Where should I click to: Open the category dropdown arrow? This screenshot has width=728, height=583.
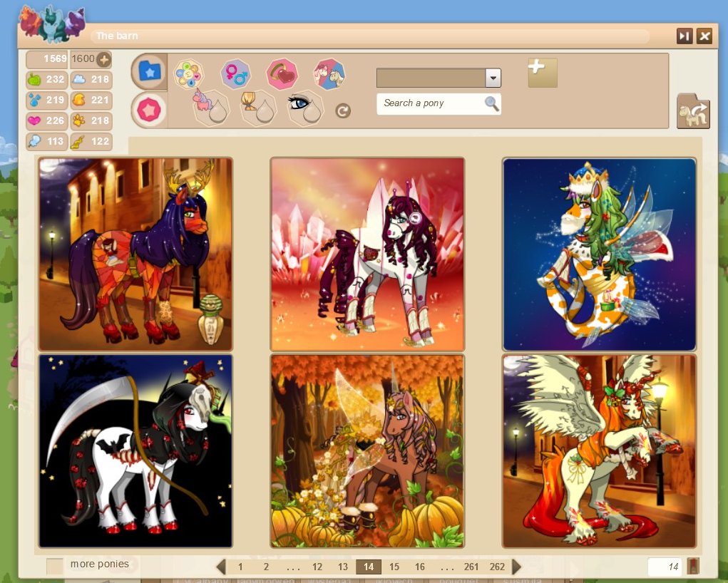493,78
